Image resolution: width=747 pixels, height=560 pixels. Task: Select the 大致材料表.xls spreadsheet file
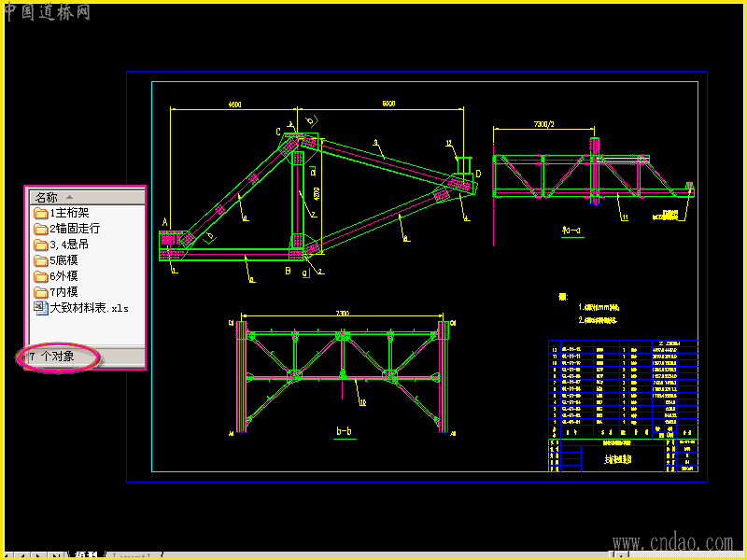81,308
